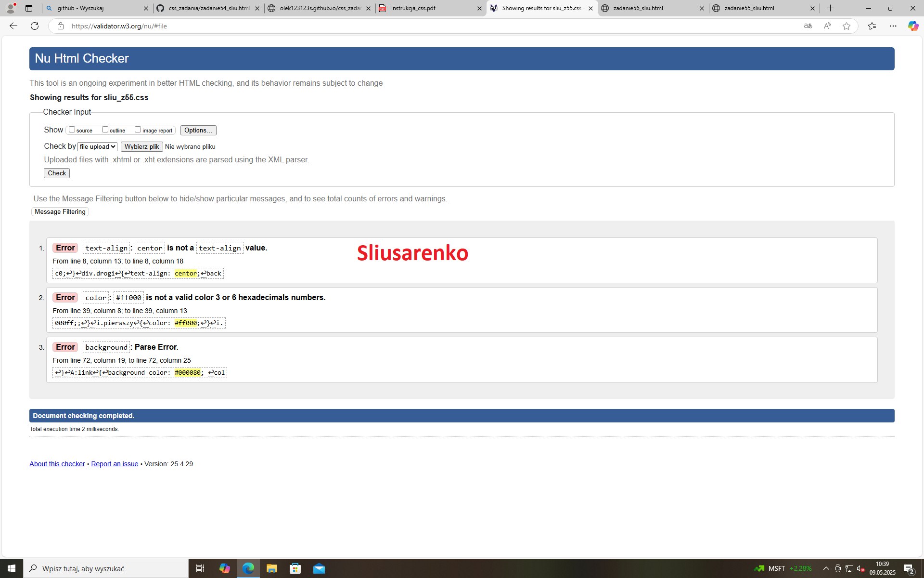Viewport: 924px width, 578px height.
Task: Tick the outline checkbox
Action: [105, 130]
